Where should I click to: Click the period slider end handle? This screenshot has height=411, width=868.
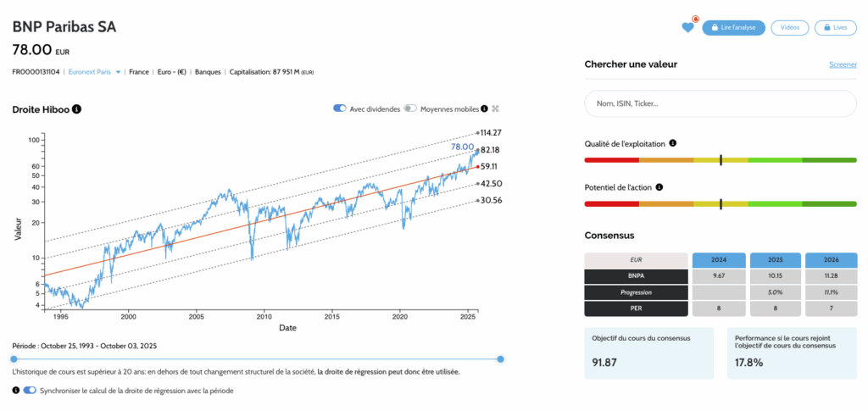[501, 359]
